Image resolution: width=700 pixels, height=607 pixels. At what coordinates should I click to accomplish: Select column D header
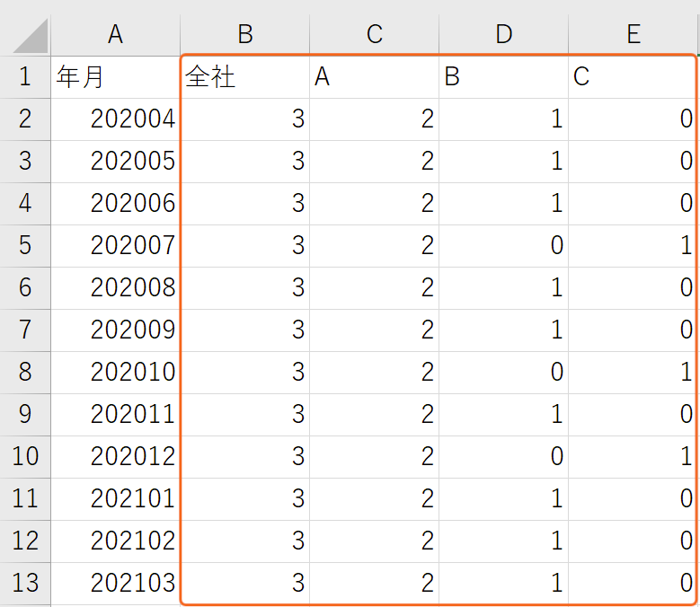(x=504, y=35)
